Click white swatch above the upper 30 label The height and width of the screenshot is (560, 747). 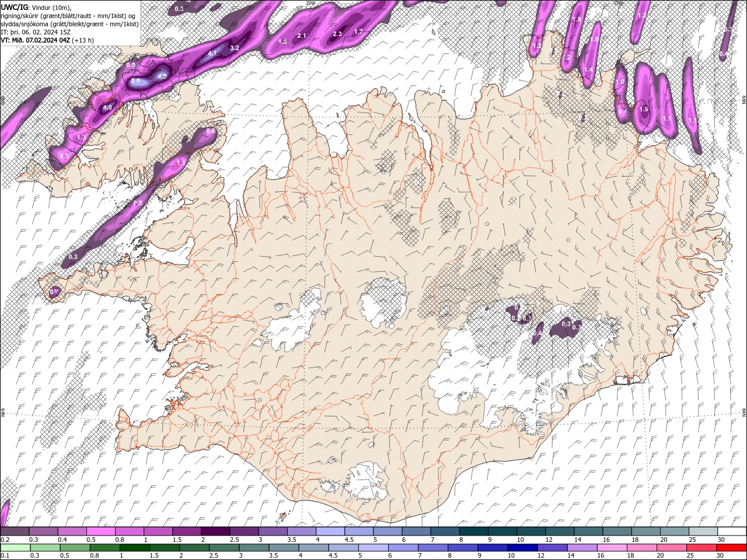pyautogui.click(x=732, y=531)
